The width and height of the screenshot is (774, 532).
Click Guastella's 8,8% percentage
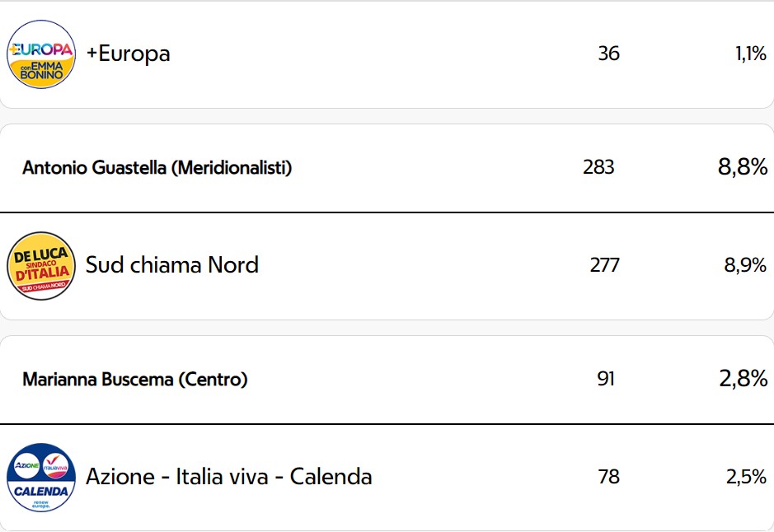tap(743, 166)
